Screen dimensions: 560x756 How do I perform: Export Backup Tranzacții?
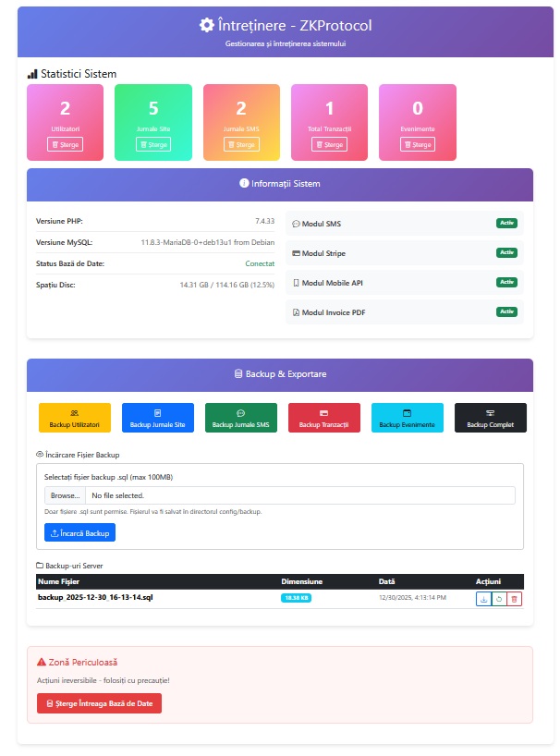point(323,418)
